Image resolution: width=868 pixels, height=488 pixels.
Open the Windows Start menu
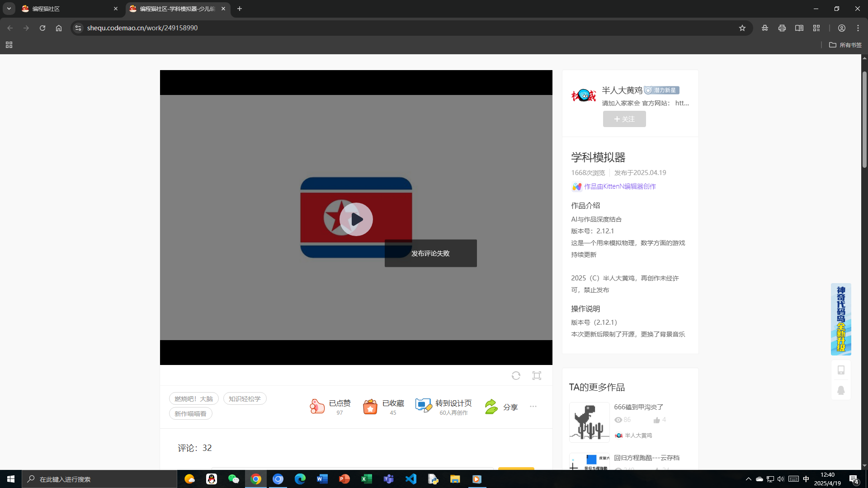pos(11,479)
